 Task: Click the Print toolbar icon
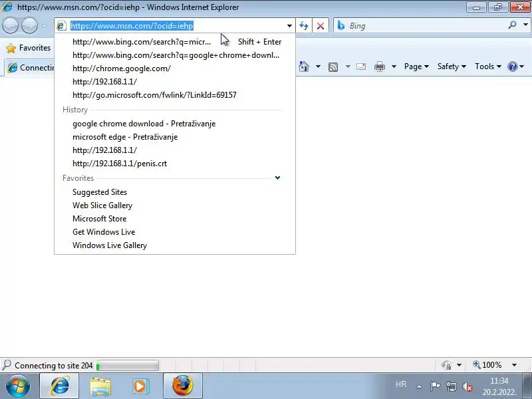click(379, 67)
